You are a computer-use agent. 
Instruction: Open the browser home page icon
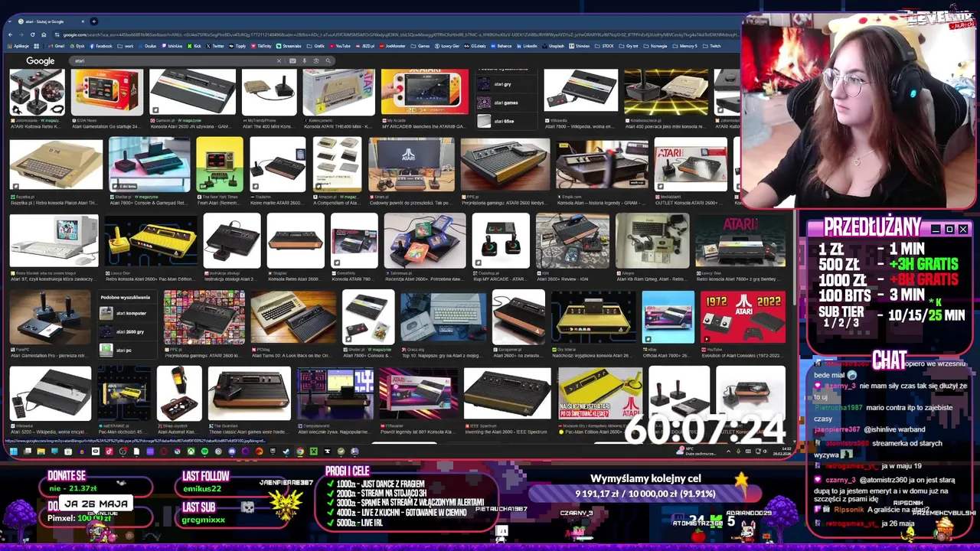click(x=43, y=34)
